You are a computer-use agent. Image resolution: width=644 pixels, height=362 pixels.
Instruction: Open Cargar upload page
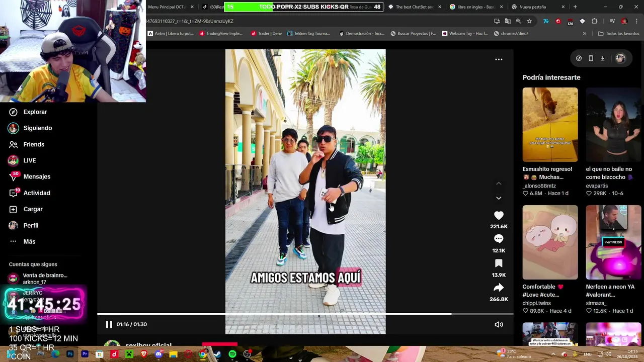[25, 209]
